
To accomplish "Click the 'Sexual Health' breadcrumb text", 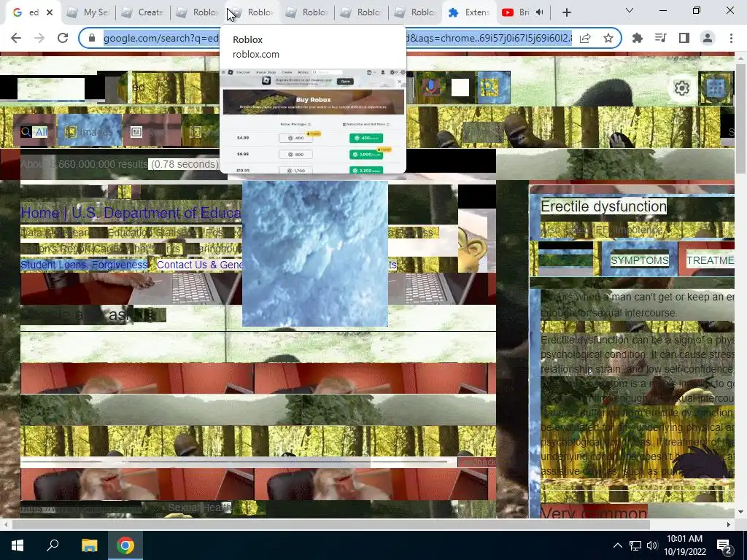I will click(200, 507).
